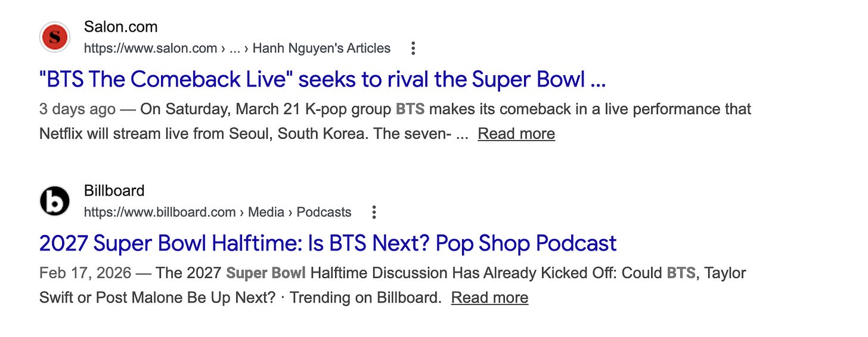Click the Billboard snippet mentioning Taylor Swift
The image size is (868, 337).
click(x=393, y=286)
